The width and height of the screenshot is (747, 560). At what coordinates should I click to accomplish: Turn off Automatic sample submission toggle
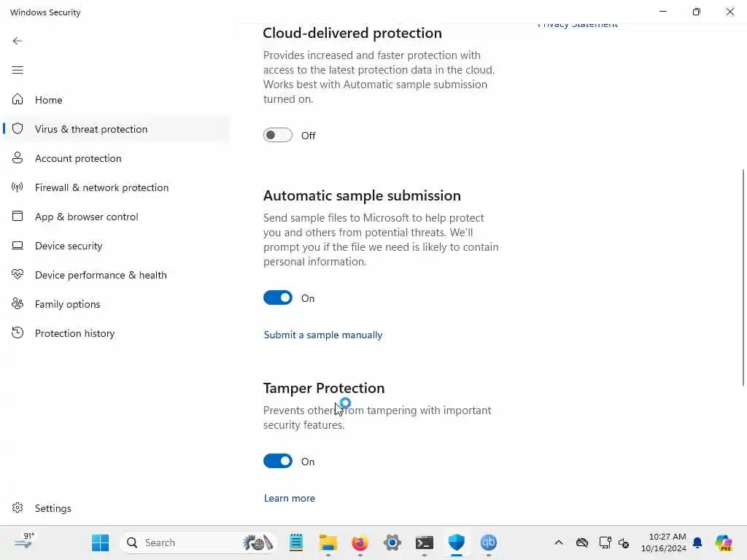tap(278, 298)
